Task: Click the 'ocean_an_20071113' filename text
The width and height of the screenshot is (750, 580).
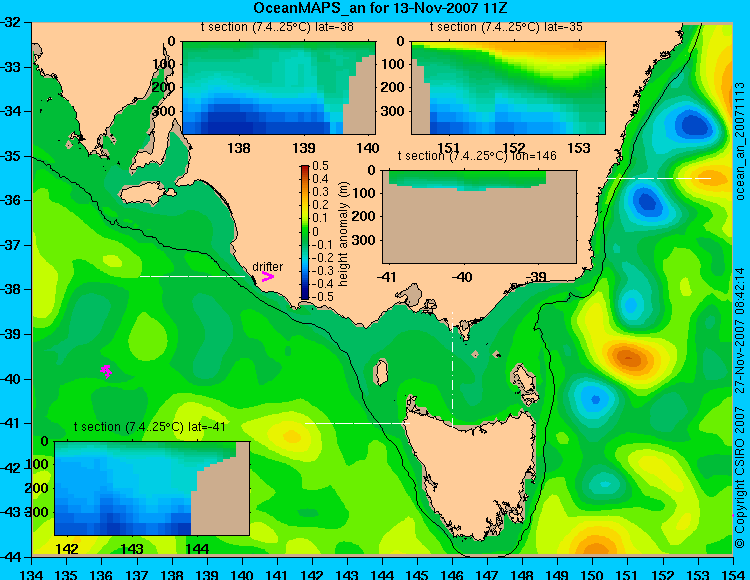Action: pos(739,141)
